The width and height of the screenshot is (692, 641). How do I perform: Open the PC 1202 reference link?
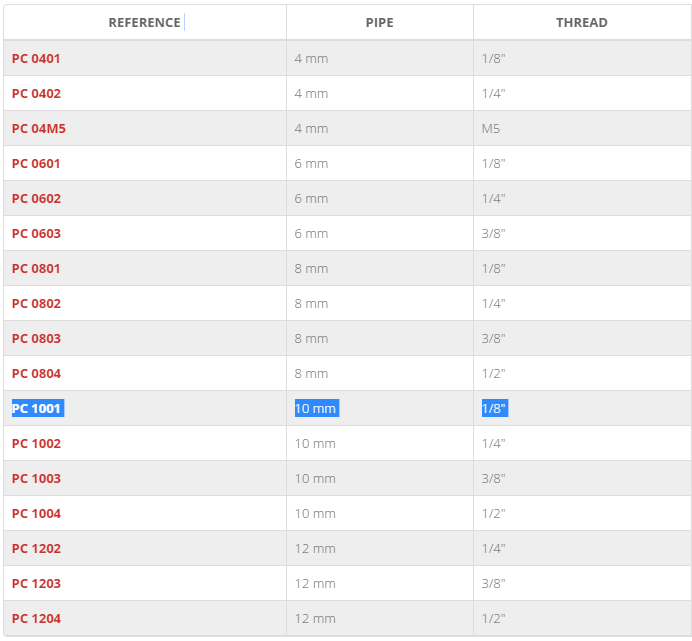point(37,548)
